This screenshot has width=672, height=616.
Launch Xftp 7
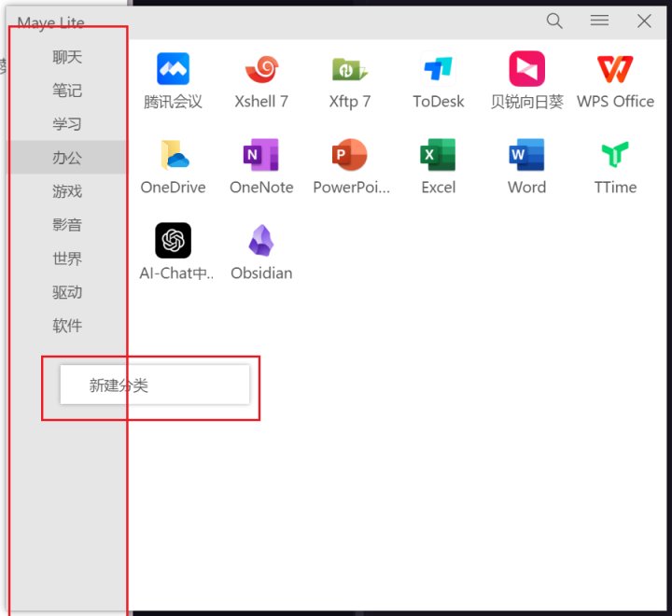[x=350, y=69]
